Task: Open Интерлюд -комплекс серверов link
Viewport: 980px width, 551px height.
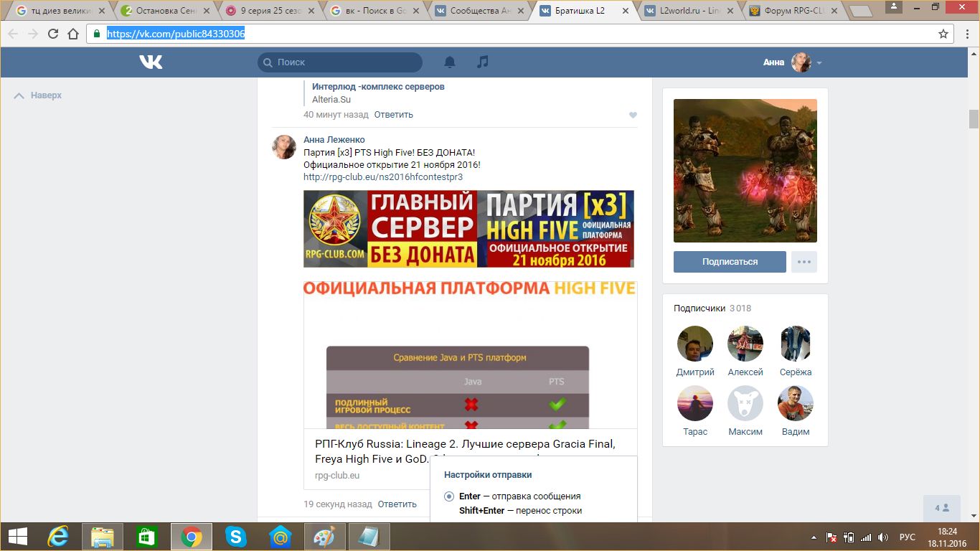Action: click(378, 87)
